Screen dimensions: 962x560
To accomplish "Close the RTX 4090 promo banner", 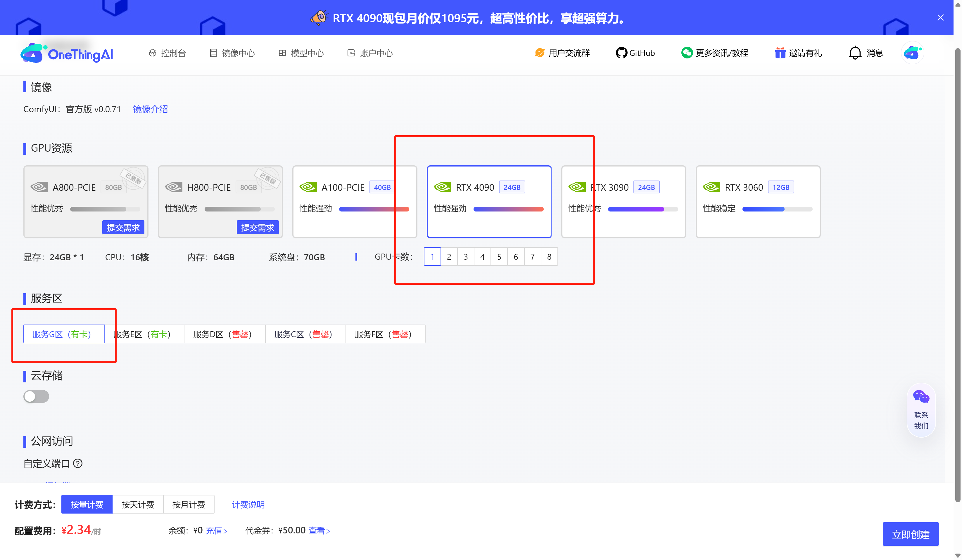I will click(940, 18).
